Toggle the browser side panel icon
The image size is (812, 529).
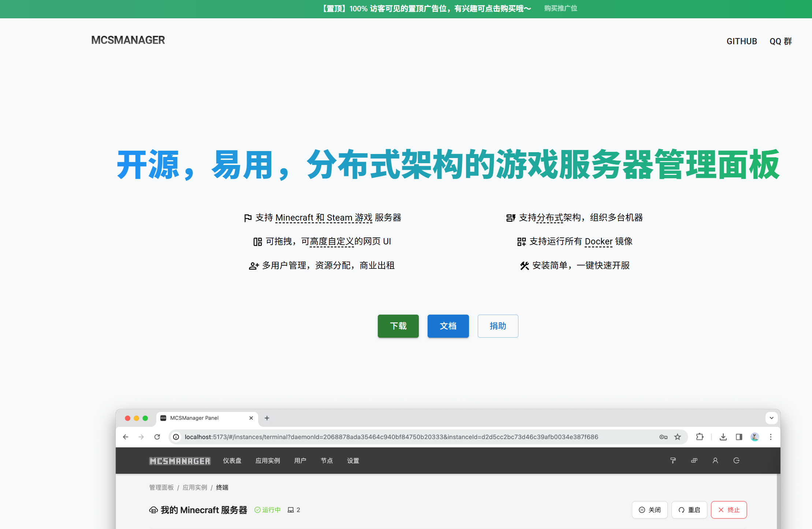point(739,437)
